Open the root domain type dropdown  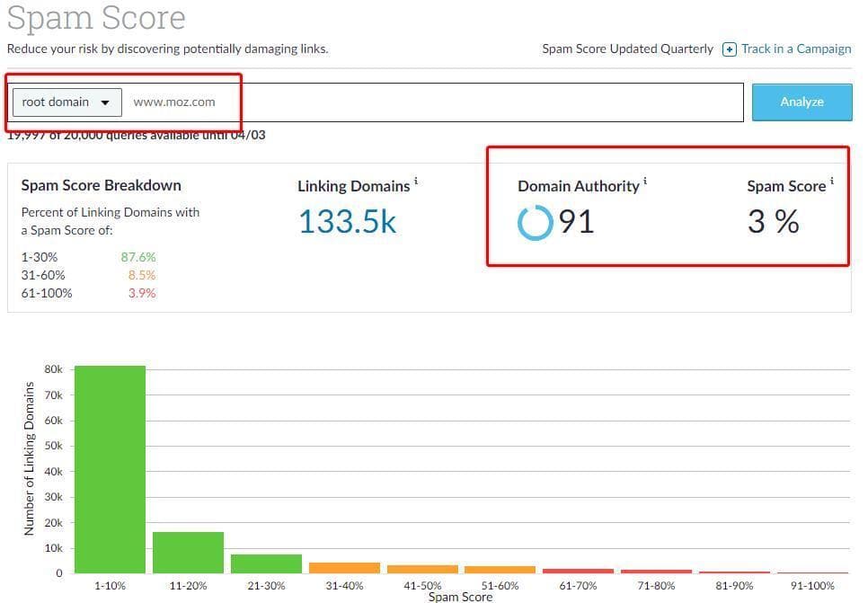[x=66, y=102]
